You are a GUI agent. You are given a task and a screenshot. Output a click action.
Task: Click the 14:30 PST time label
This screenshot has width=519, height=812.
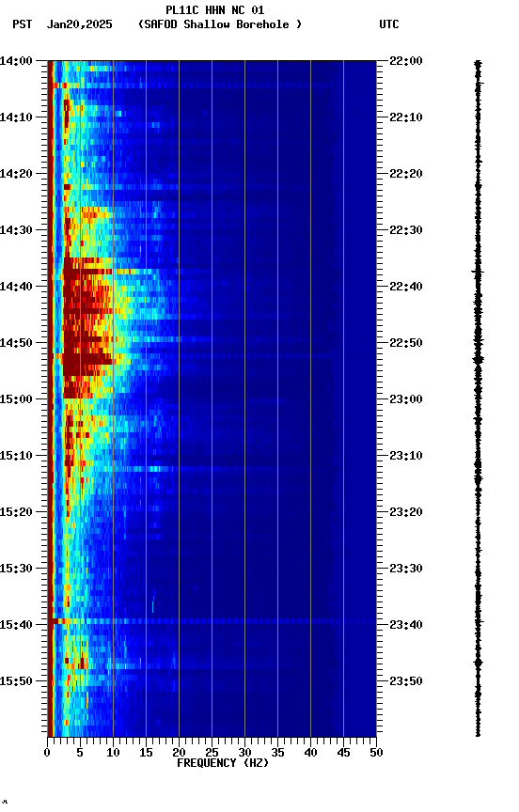tap(16, 230)
